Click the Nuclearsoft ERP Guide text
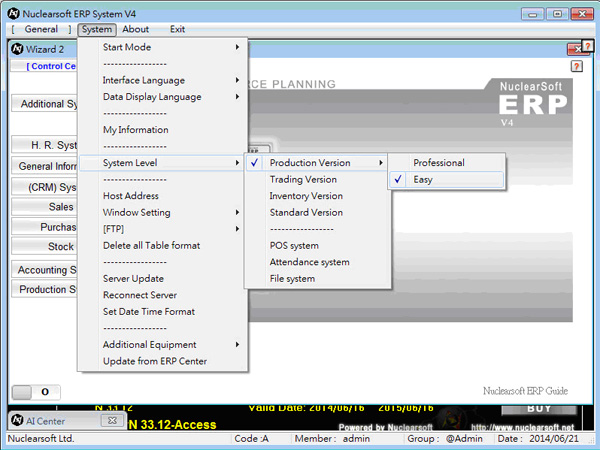 [x=525, y=391]
